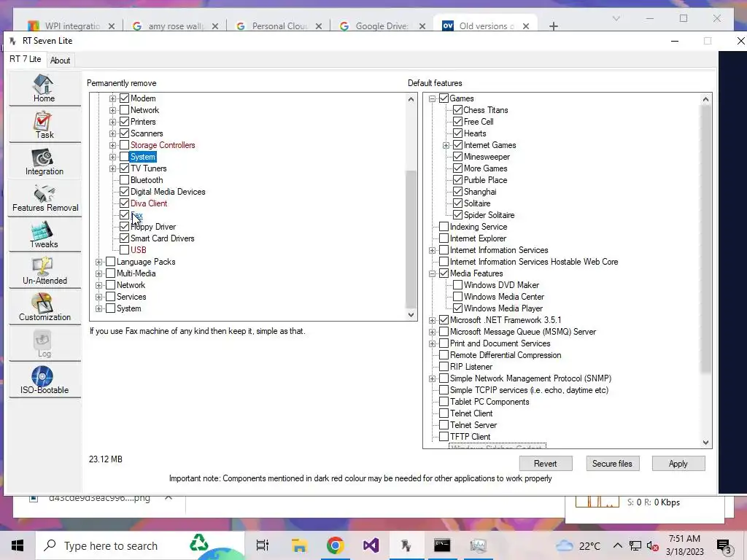Click scroll-down arrow of Default features list
The image size is (747, 560).
click(x=705, y=443)
